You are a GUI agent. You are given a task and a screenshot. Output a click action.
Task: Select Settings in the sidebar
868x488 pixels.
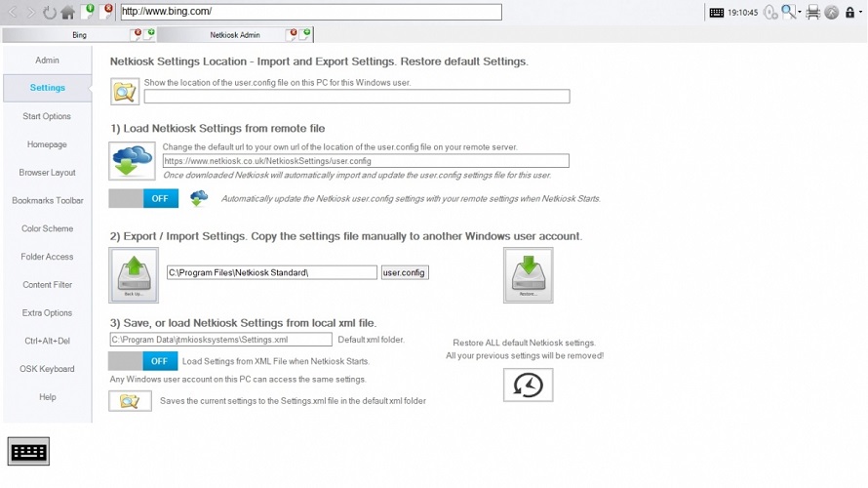[x=47, y=88]
